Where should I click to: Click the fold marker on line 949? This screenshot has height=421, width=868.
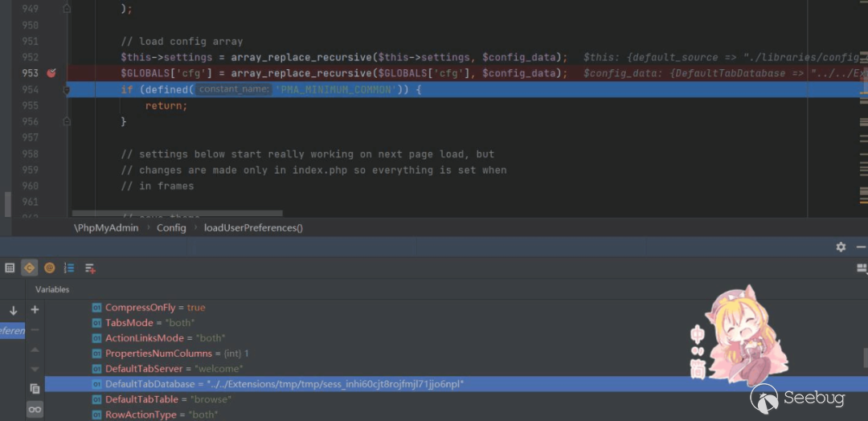coord(67,9)
